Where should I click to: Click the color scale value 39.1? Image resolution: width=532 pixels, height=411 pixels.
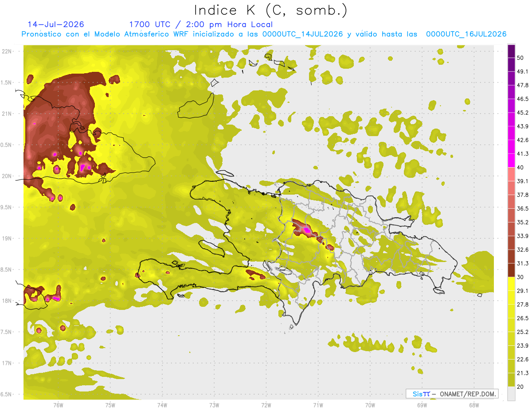(x=523, y=181)
